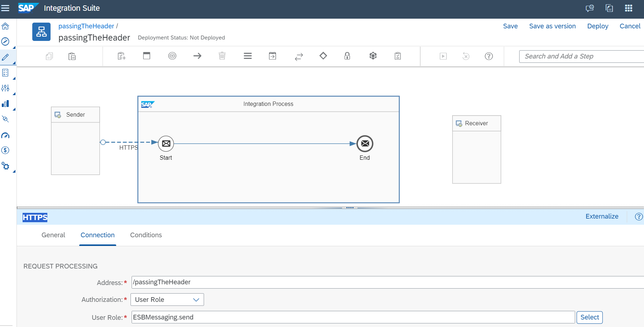Click the Deploy button
The width and height of the screenshot is (644, 327).
tap(597, 26)
